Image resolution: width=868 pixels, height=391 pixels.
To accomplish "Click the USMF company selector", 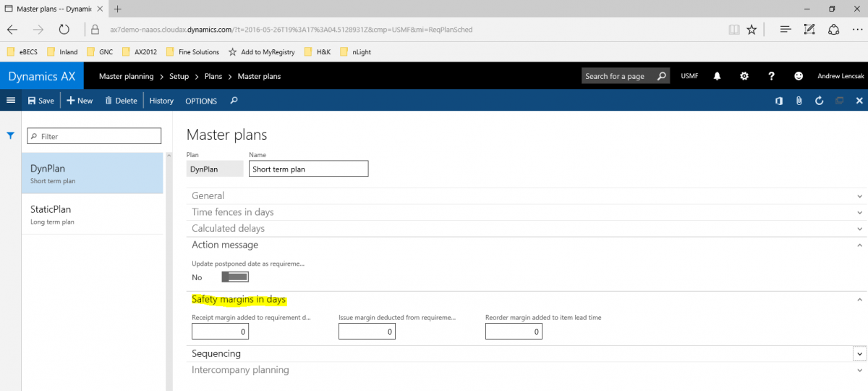I will 689,76.
